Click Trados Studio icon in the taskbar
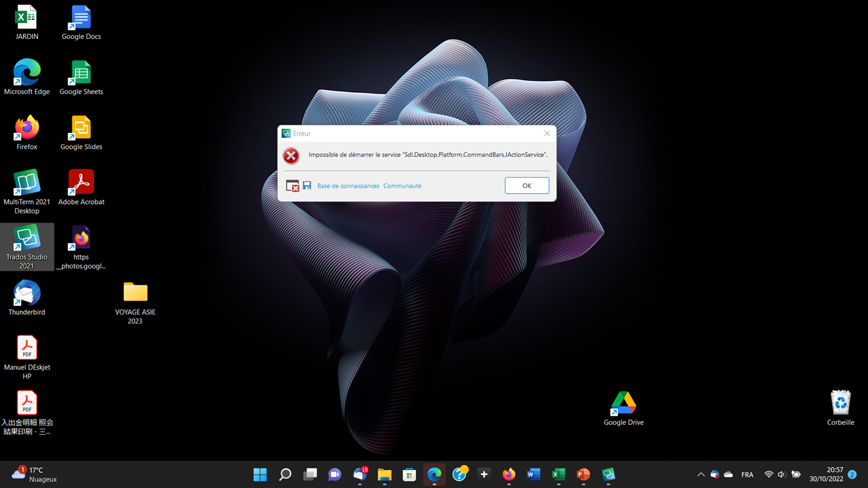The height and width of the screenshot is (488, 868). pyautogui.click(x=608, y=474)
